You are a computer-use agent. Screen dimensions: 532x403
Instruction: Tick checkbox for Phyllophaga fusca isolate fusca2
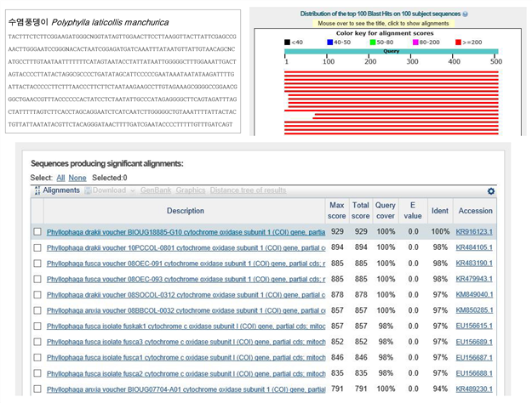(37, 373)
